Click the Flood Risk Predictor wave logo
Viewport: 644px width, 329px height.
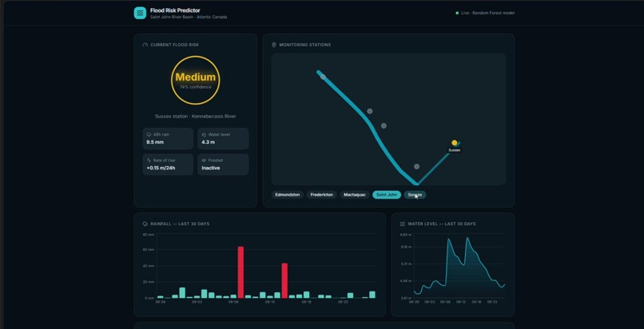pos(140,13)
